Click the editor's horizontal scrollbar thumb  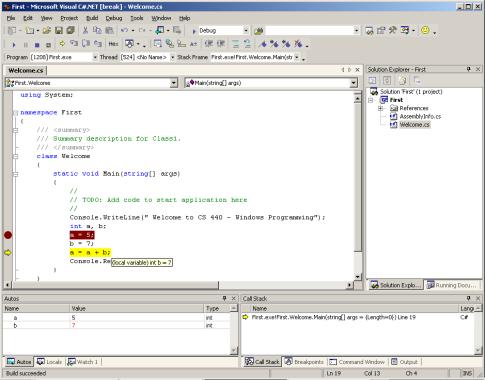point(115,285)
